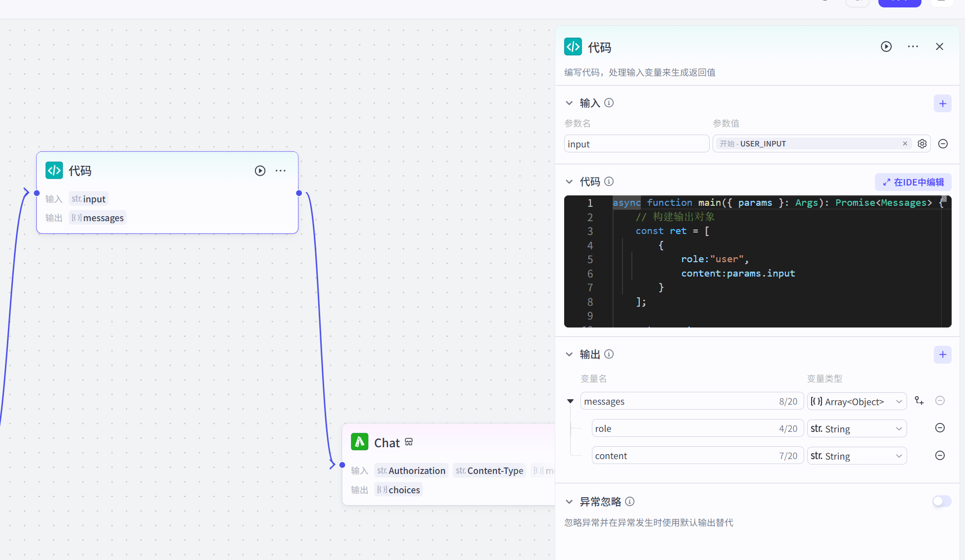This screenshot has height=560, width=965.
Task: Add child field to messages output
Action: click(919, 401)
